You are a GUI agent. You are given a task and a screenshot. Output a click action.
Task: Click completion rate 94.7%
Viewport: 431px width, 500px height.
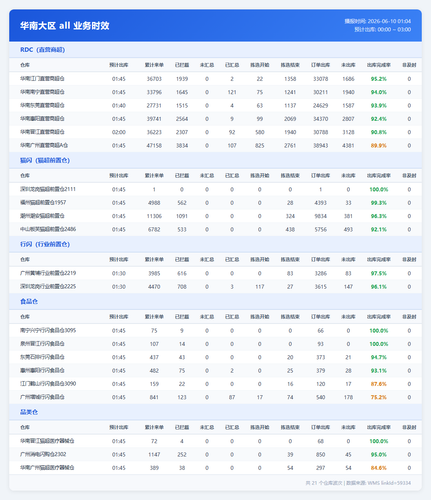pyautogui.click(x=379, y=357)
